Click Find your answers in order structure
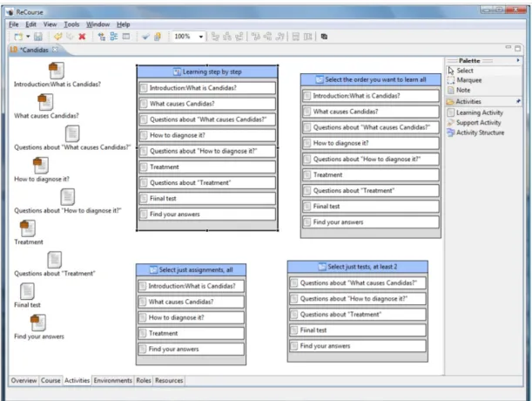The width and height of the screenshot is (532, 401). 371,222
